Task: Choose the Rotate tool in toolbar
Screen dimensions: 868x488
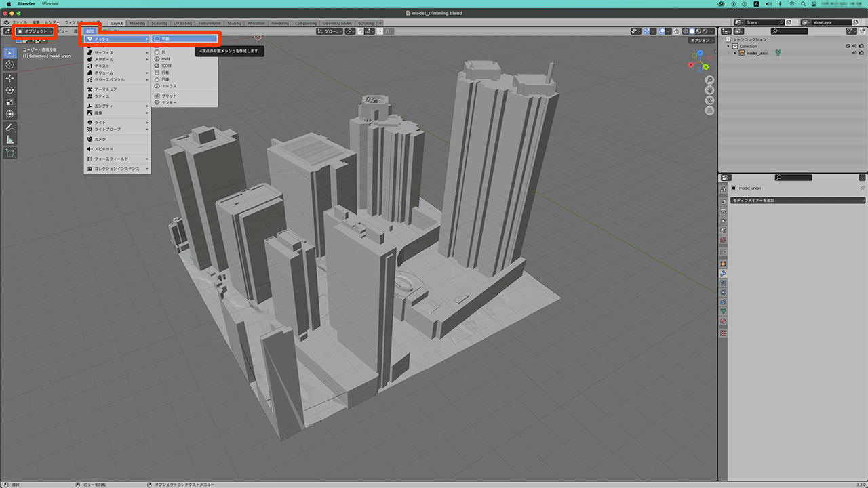Action: [10, 90]
